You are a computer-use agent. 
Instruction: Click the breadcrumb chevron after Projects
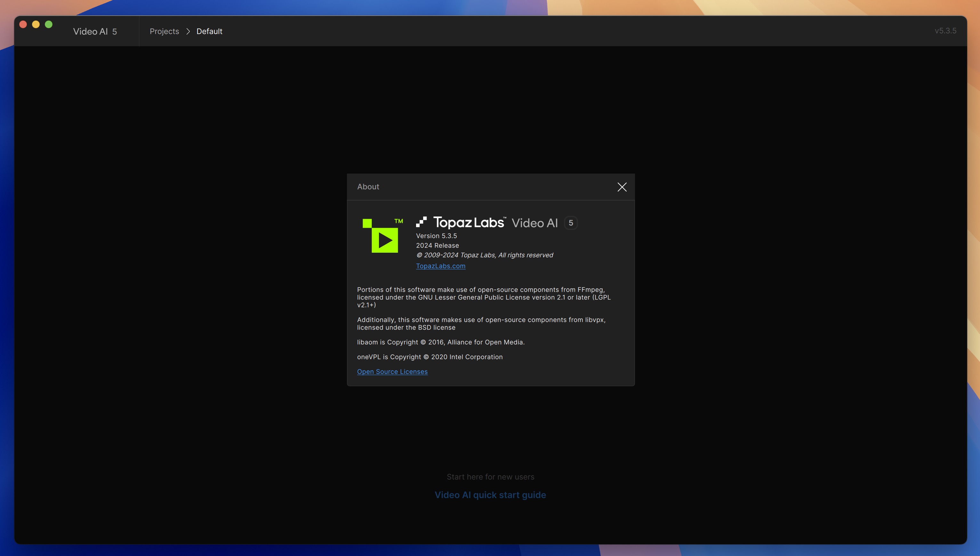pyautogui.click(x=188, y=31)
